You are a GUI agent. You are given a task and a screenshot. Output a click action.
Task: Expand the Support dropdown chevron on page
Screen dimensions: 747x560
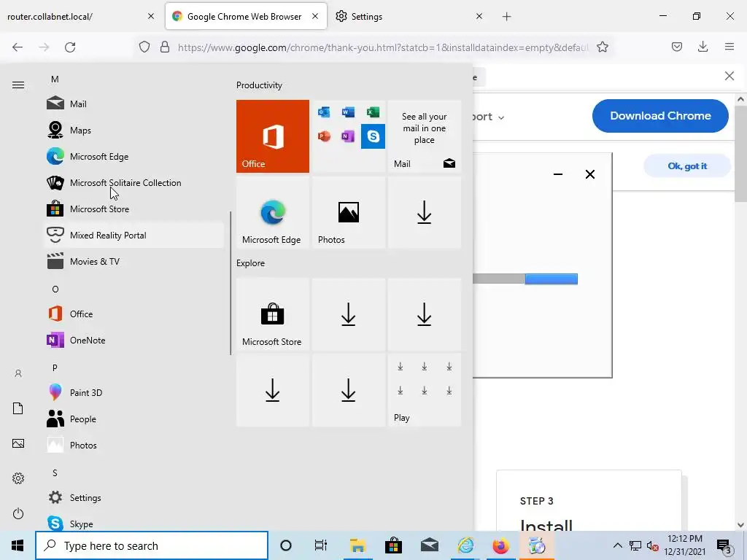pyautogui.click(x=501, y=117)
